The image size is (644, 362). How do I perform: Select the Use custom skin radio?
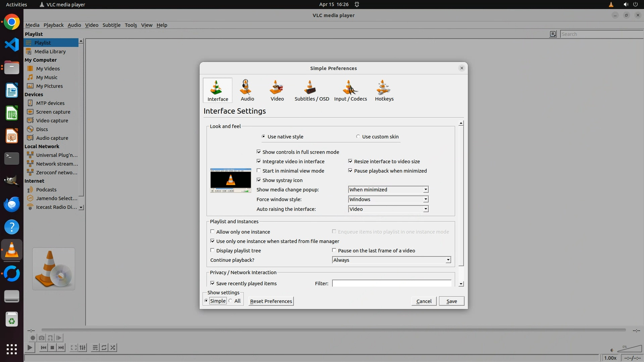pyautogui.click(x=358, y=137)
